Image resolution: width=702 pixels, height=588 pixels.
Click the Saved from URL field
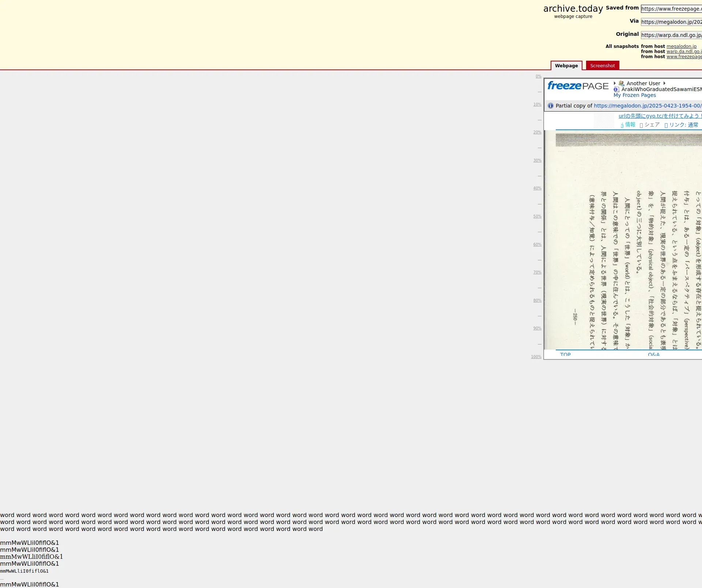click(671, 9)
